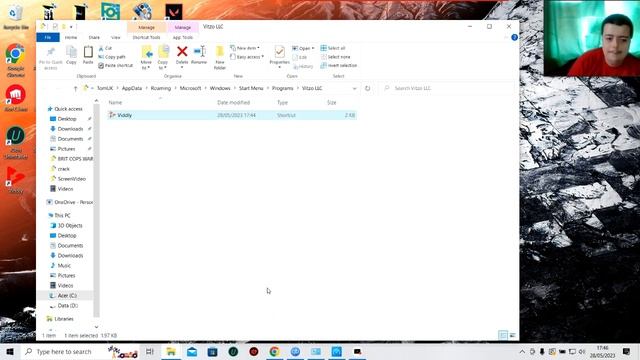
Task: Cut the selected item with Cut
Action: [105, 48]
